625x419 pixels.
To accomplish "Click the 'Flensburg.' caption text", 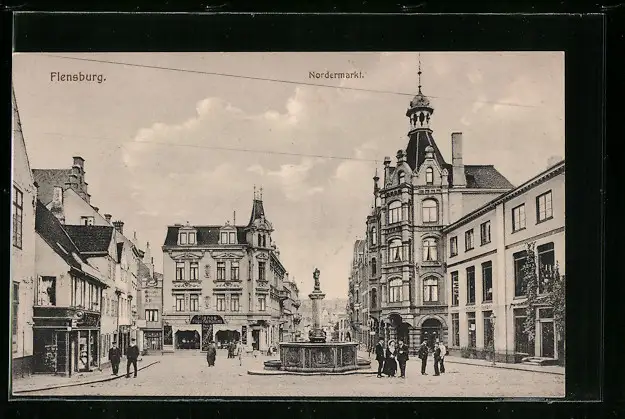I will pos(78,77).
